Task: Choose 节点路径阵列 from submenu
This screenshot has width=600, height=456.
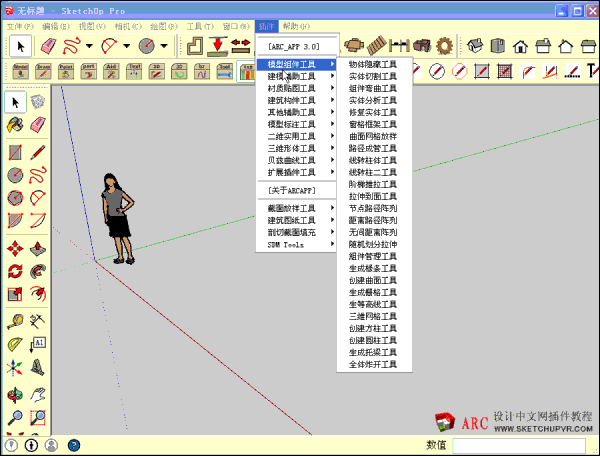Action: coord(374,208)
